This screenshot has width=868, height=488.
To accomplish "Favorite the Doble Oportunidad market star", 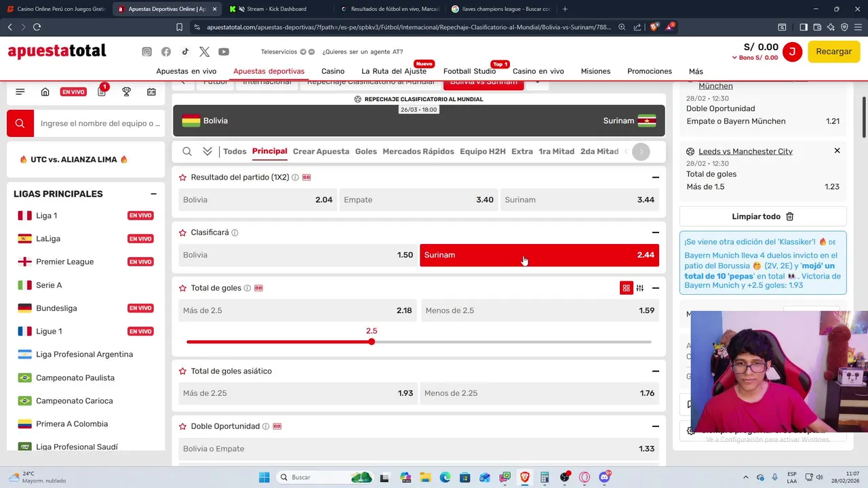I will point(182,426).
